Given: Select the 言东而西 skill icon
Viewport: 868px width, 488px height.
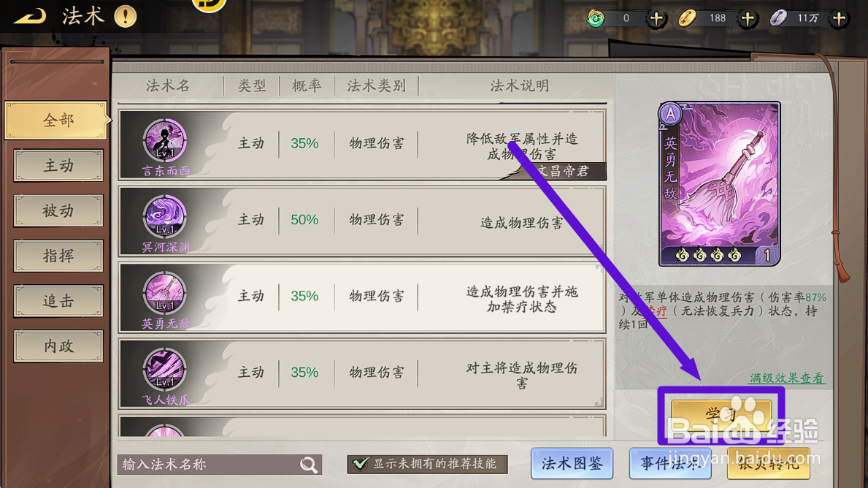Looking at the screenshot, I should (164, 140).
